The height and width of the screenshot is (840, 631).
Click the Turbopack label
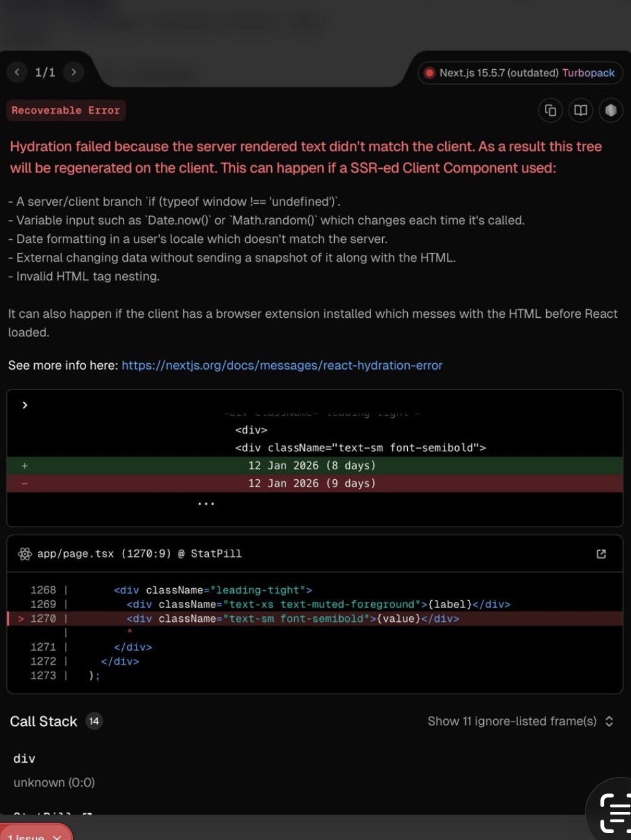588,73
